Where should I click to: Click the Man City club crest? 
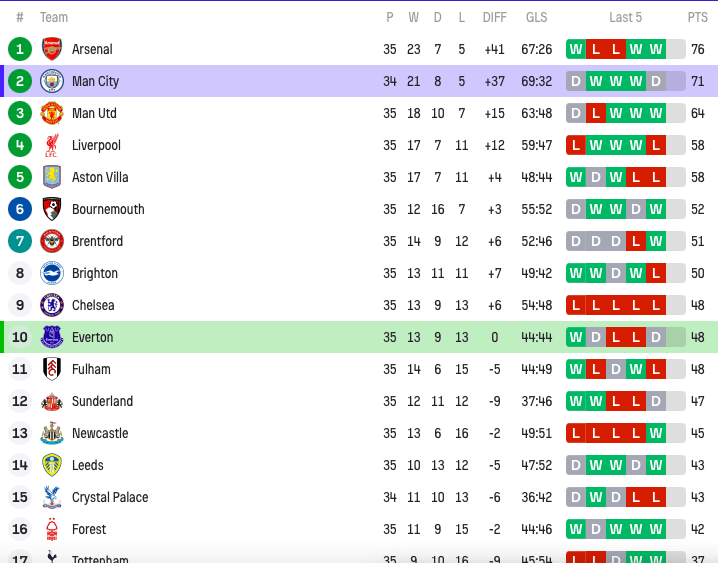click(52, 81)
